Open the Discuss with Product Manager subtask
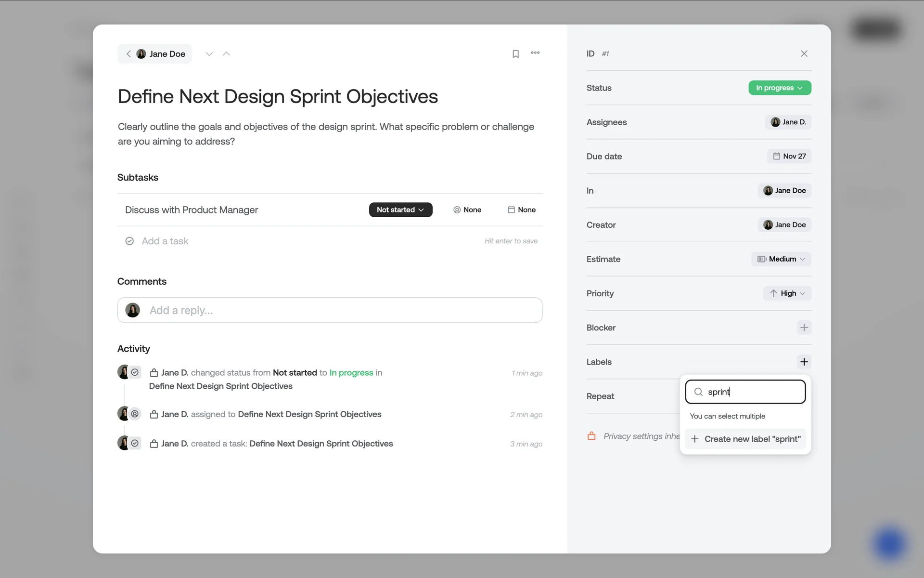 coord(192,210)
